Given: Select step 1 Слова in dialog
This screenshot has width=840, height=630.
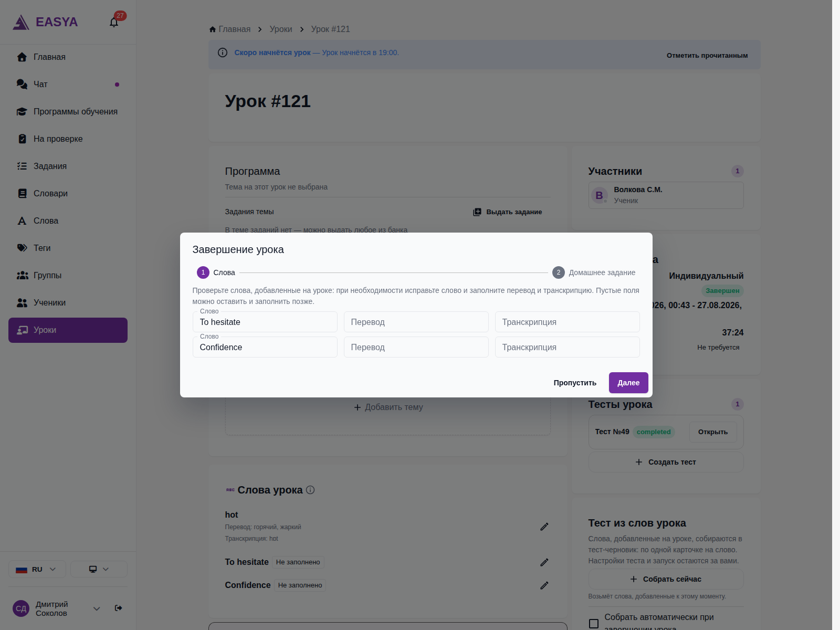Looking at the screenshot, I should [x=216, y=272].
